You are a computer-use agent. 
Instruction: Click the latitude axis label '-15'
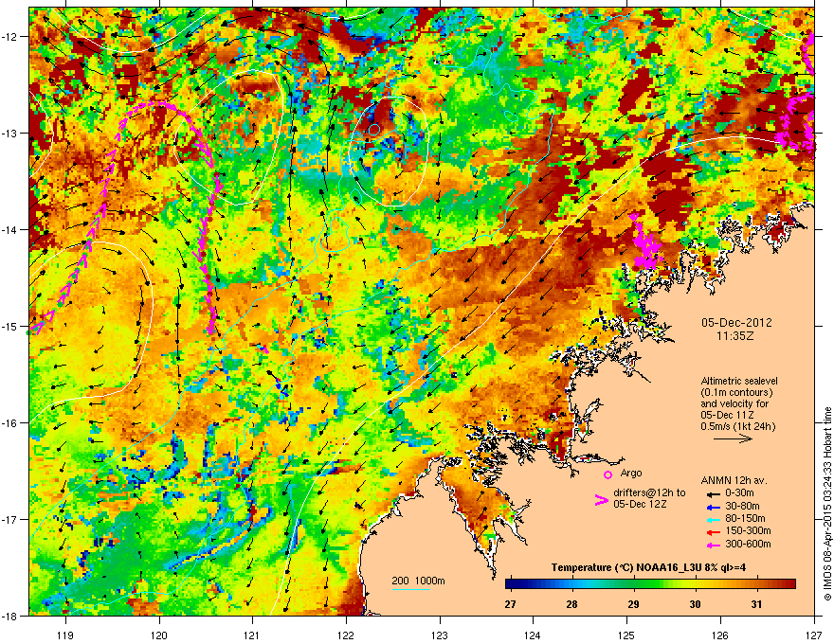10,326
